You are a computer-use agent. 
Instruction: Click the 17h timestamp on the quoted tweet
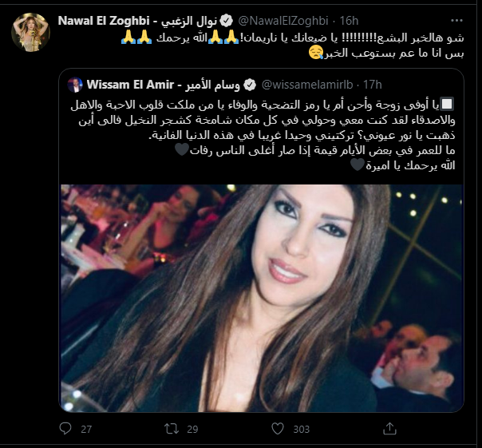tap(373, 85)
